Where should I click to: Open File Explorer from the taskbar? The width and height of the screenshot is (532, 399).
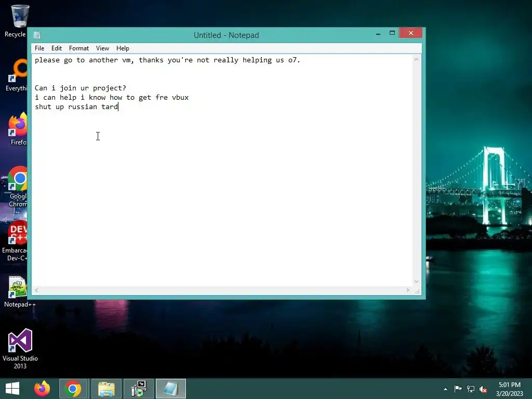point(106,389)
